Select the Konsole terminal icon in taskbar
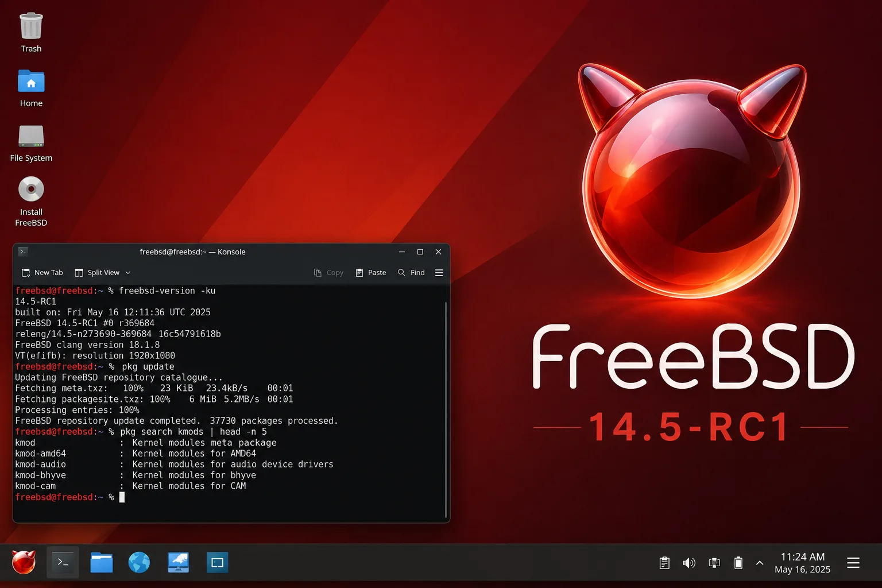The image size is (882, 588). coord(63,563)
